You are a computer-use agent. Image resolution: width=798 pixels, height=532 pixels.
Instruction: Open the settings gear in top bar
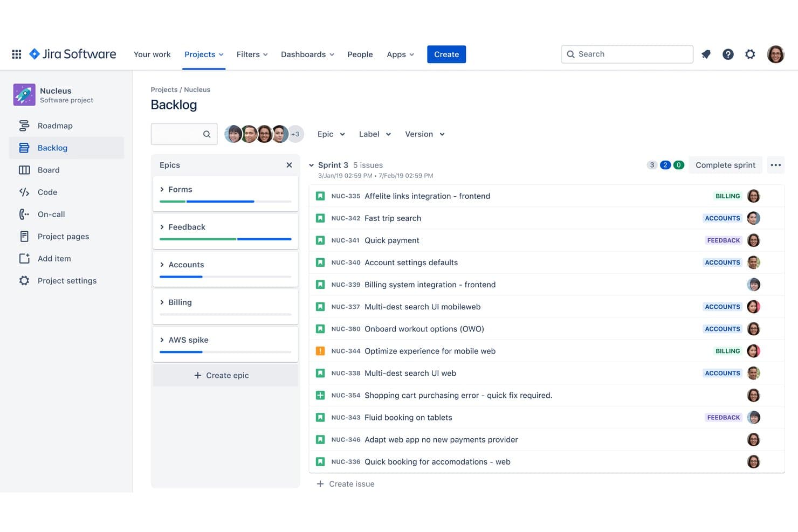coord(750,54)
